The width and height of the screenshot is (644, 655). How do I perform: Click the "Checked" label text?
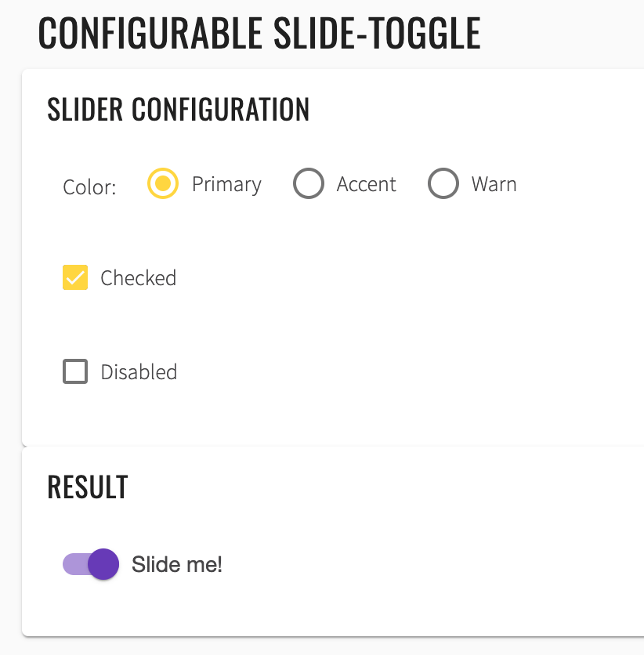[x=138, y=278]
